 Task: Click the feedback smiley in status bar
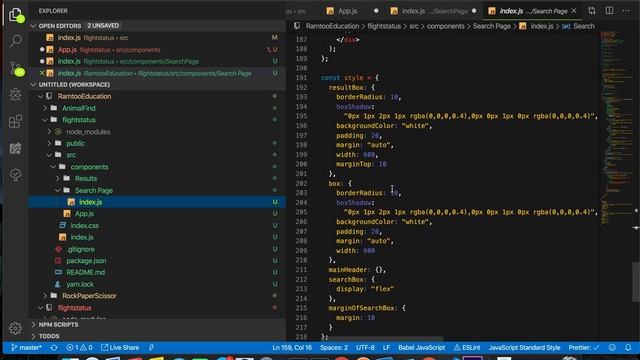(612, 348)
